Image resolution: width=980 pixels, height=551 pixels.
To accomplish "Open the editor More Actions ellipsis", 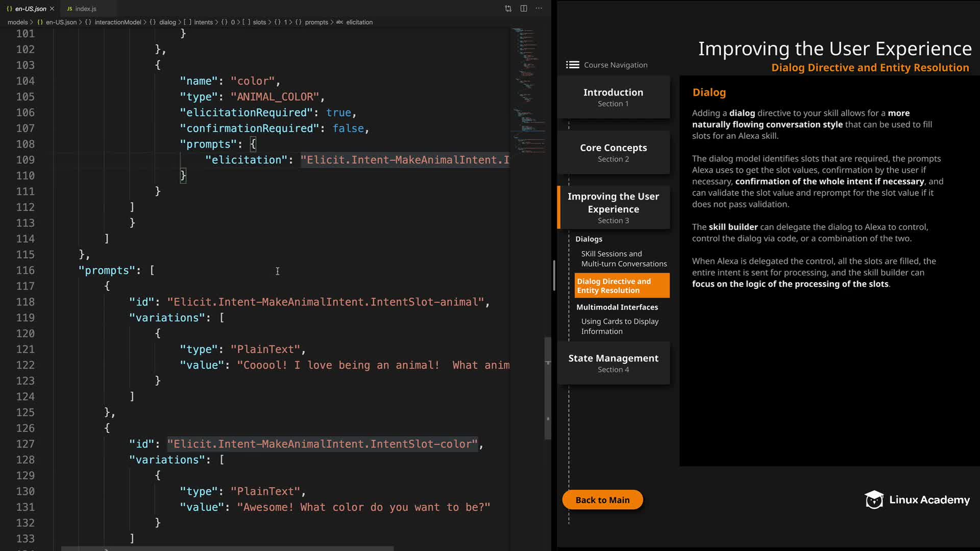I will pos(539,9).
